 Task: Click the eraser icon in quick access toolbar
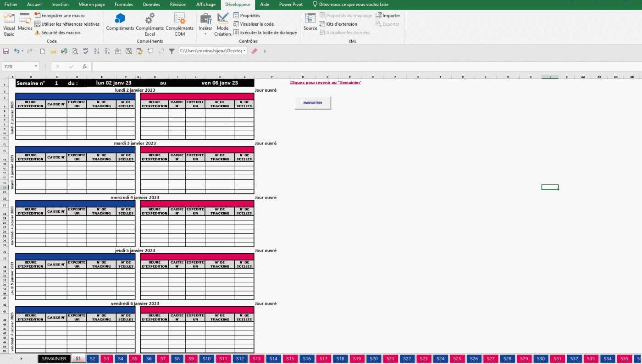[255, 51]
